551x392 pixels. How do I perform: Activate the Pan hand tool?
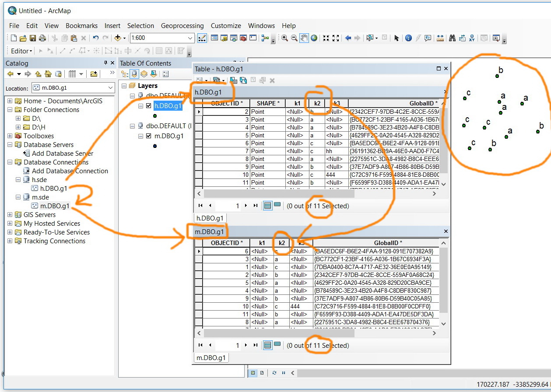tap(304, 38)
